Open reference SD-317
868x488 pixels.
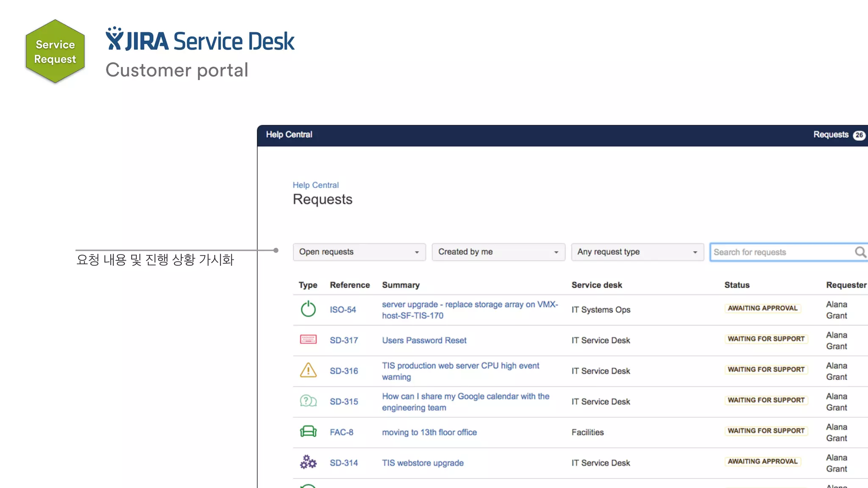tap(344, 340)
